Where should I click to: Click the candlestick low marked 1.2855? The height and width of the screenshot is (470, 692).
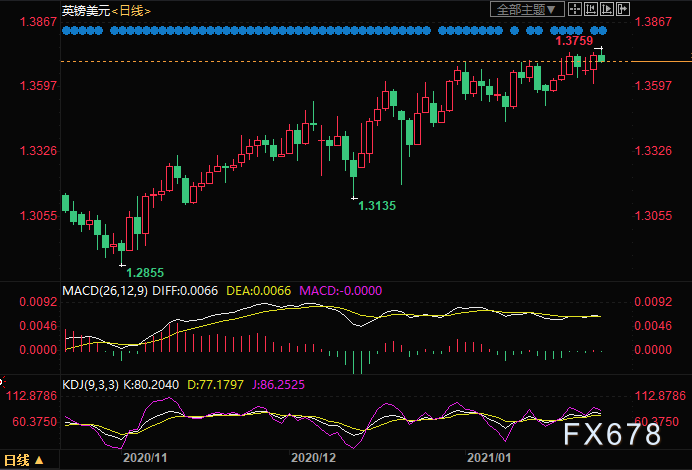click(122, 253)
